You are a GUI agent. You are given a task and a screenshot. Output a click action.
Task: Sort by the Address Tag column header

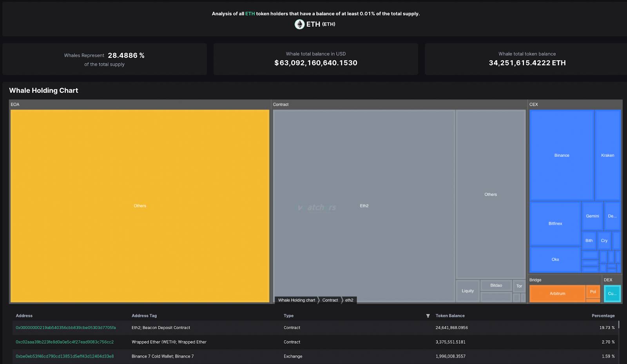[144, 316]
